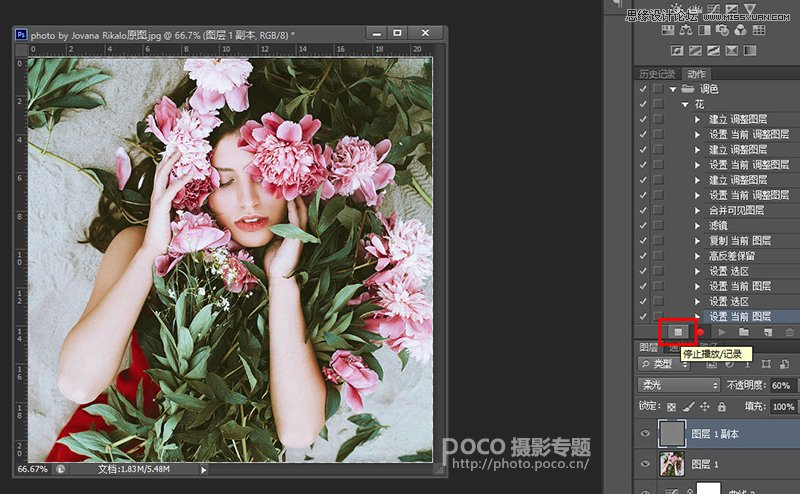
Task: Expand the 复制 当前 图层 step
Action: 697,241
